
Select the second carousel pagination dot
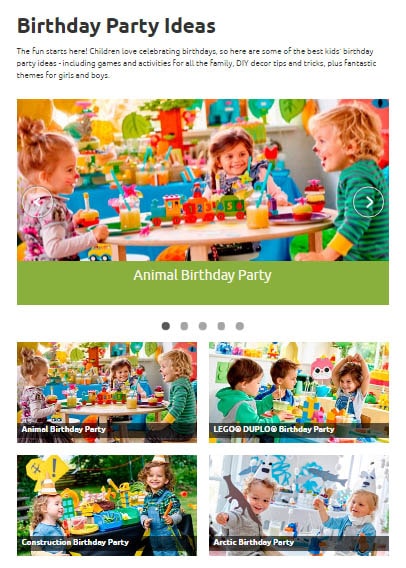point(184,326)
